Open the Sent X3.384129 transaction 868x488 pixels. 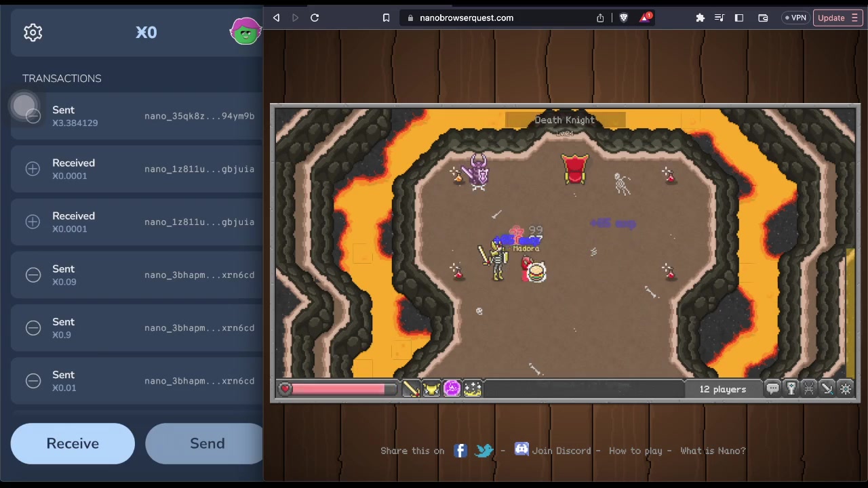coord(137,116)
